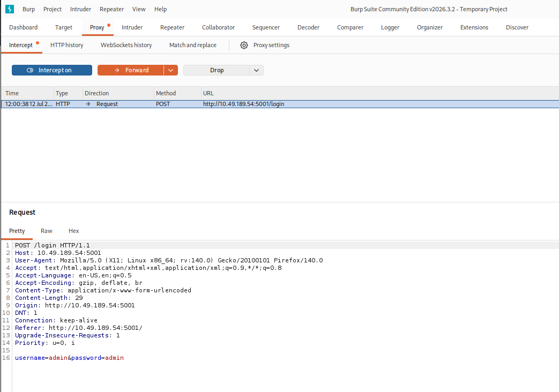Open the HTTP history sub-tab
The height and width of the screenshot is (392, 559).
point(66,46)
